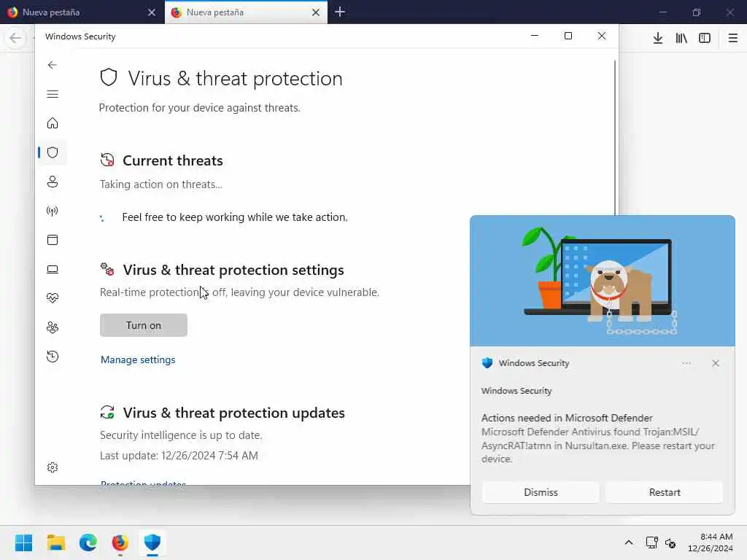Viewport: 747px width, 560px height.
Task: Open Firefox downloads arrow icon
Action: pyautogui.click(x=658, y=38)
